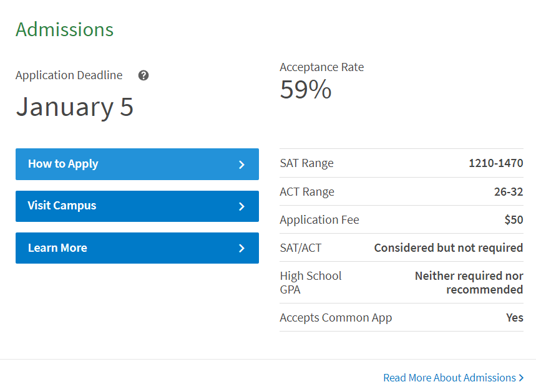
Task: Click chevron arrow on Learn More button
Action: click(x=242, y=248)
